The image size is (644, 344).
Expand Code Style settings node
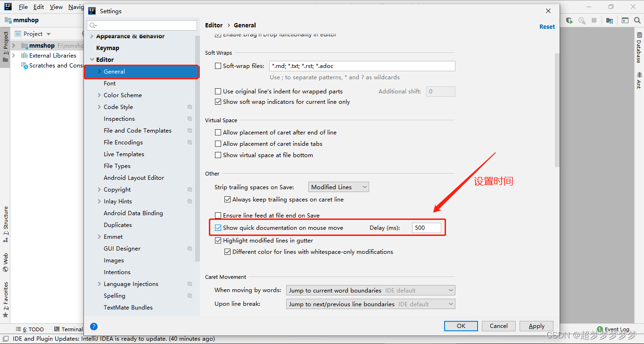pos(99,107)
